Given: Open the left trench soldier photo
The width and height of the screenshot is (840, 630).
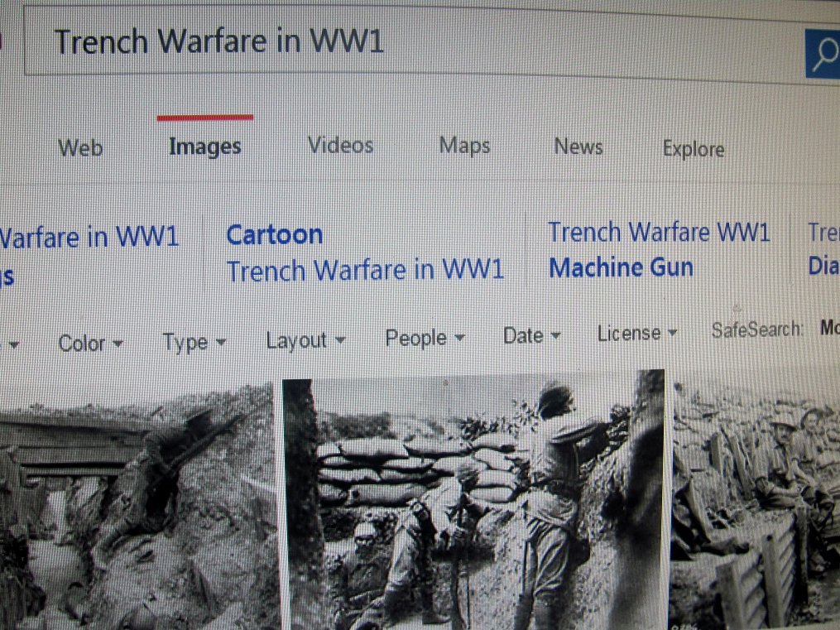Looking at the screenshot, I should pos(138,509).
